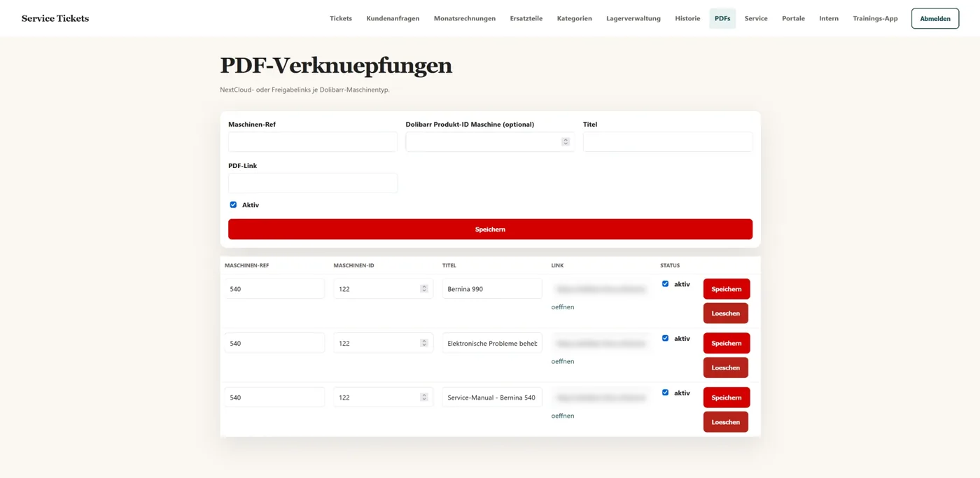Edit Elektronische Probleme title field
The width and height of the screenshot is (980, 478).
[x=492, y=343]
